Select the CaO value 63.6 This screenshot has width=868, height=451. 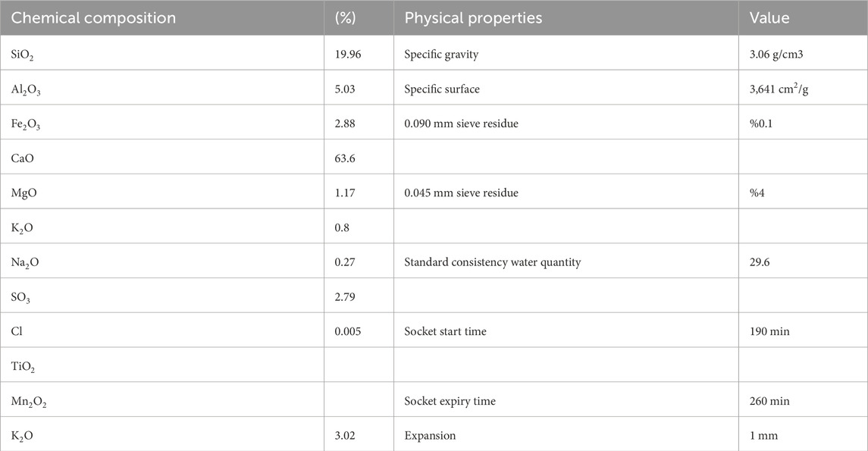[343, 158]
